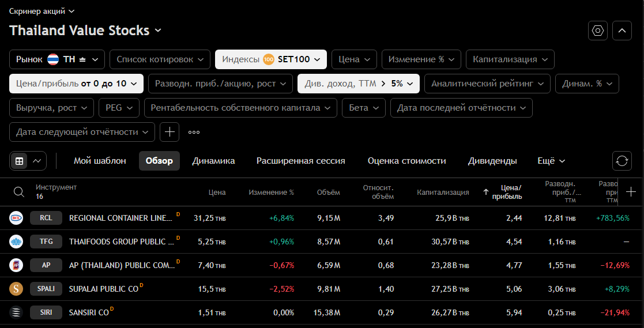
Task: Sort by the Объём column header
Action: [329, 192]
